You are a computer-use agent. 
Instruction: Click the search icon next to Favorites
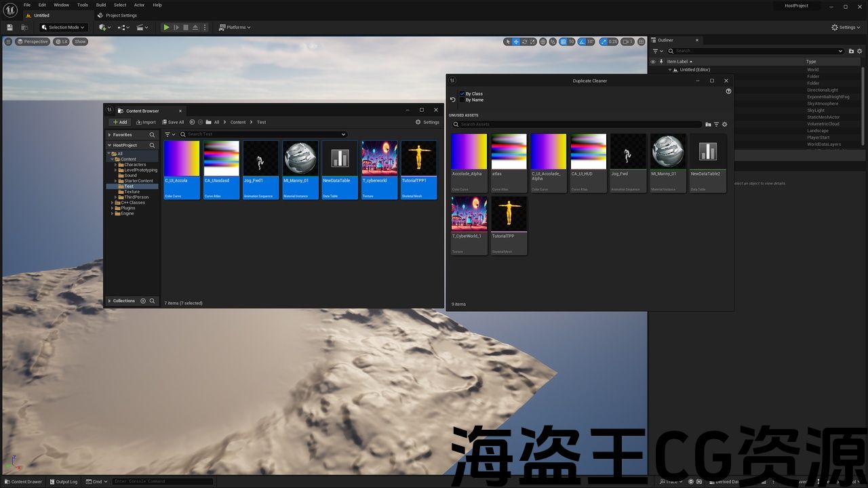pos(152,135)
